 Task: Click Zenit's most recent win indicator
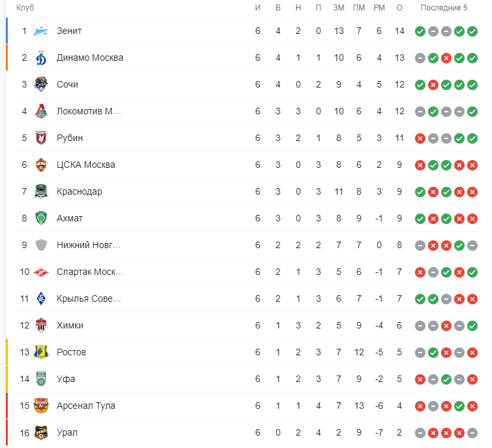[472, 31]
